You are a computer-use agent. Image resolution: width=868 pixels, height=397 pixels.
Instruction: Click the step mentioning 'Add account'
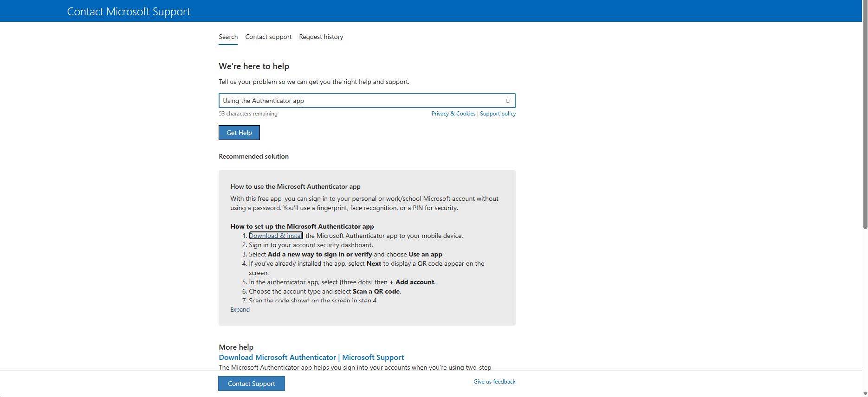pos(342,282)
